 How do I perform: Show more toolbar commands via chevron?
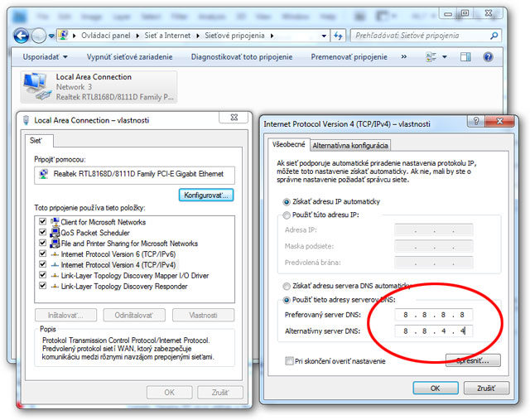404,57
